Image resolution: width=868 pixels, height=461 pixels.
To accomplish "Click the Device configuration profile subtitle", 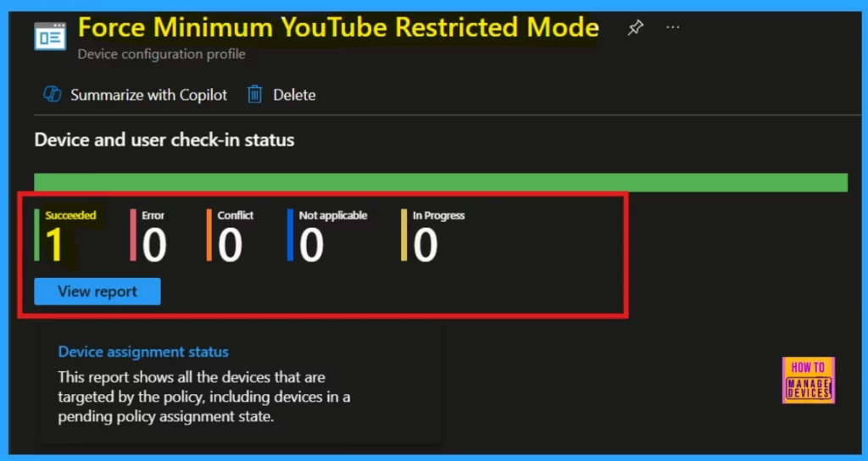I will 162,54.
